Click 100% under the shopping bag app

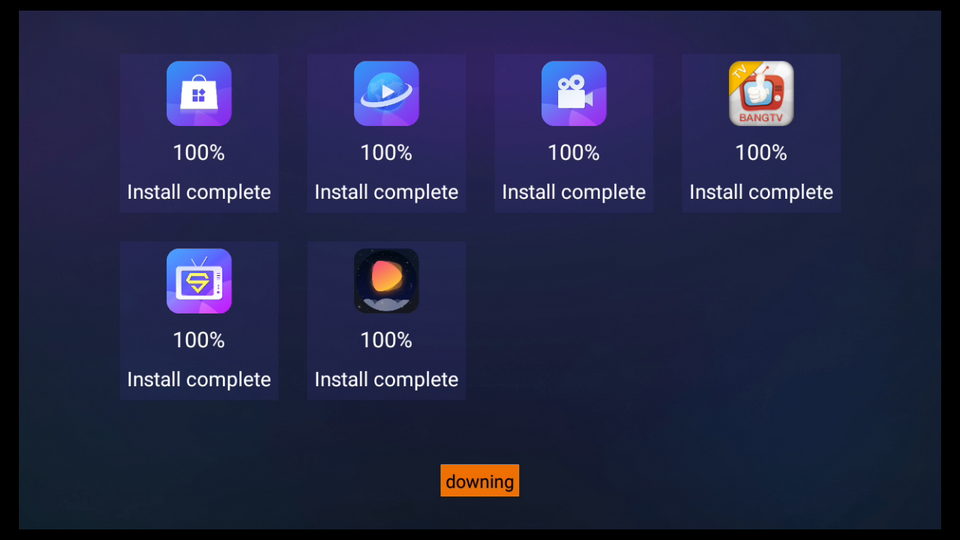click(199, 152)
